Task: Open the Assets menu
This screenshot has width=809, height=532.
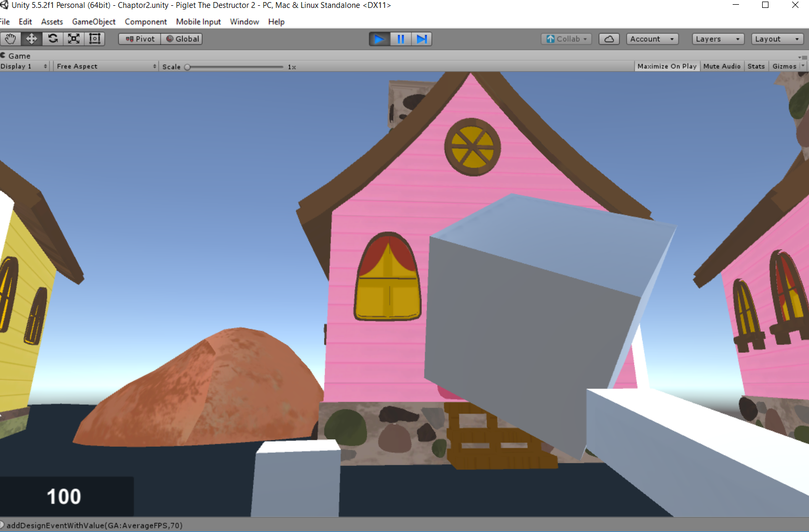Action: (52, 22)
